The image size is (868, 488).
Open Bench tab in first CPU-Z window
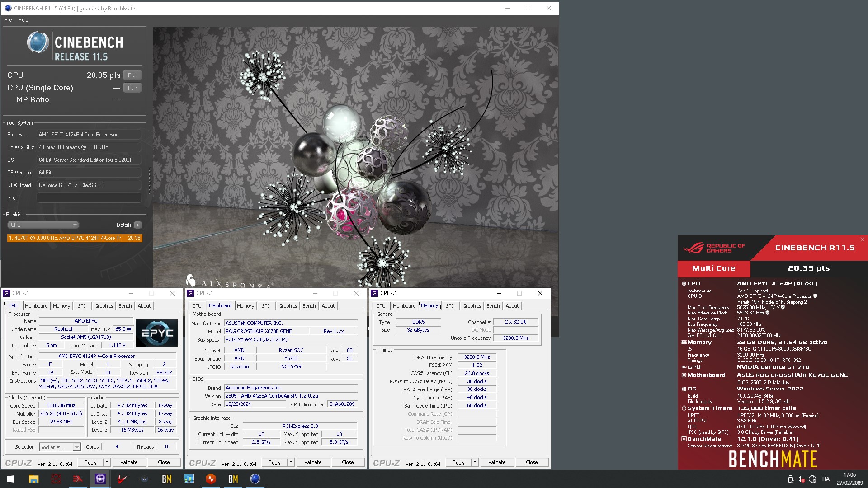pos(125,306)
